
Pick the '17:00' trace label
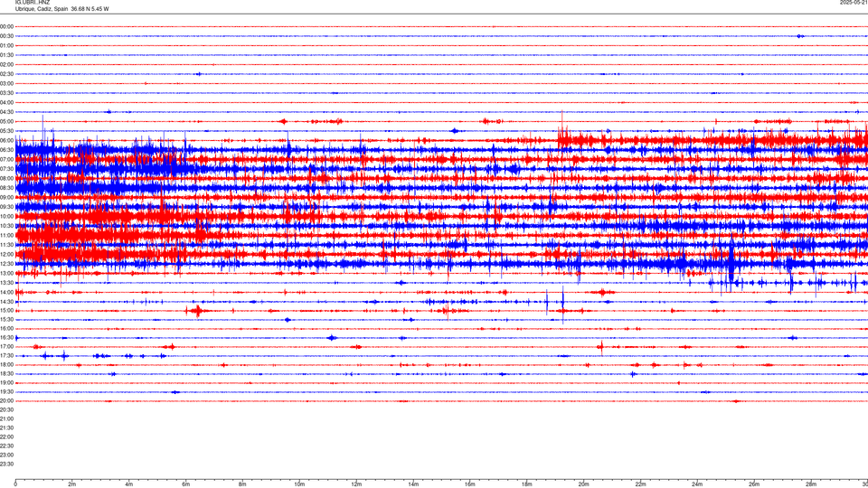coord(6,347)
